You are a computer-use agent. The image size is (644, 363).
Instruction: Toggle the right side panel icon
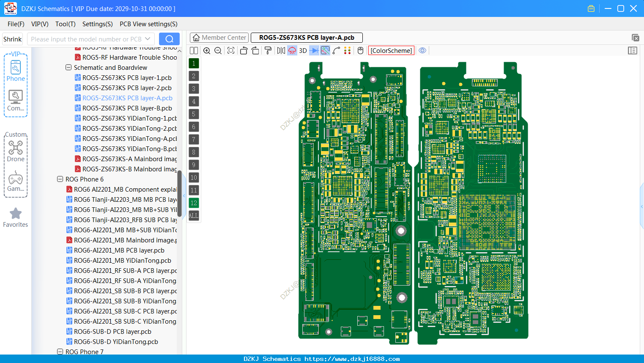click(633, 51)
